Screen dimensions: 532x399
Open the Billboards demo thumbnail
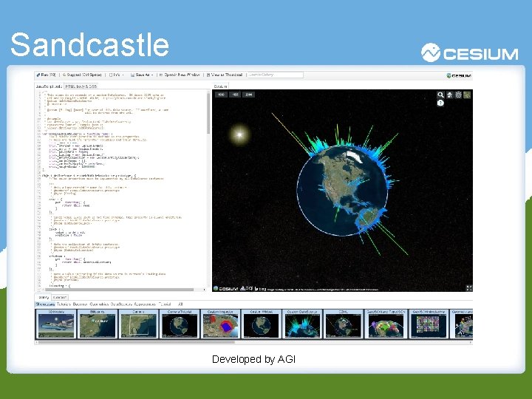pyautogui.click(x=98, y=324)
